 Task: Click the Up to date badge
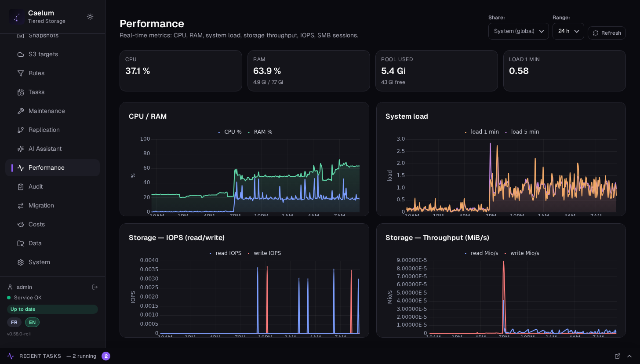click(52, 309)
